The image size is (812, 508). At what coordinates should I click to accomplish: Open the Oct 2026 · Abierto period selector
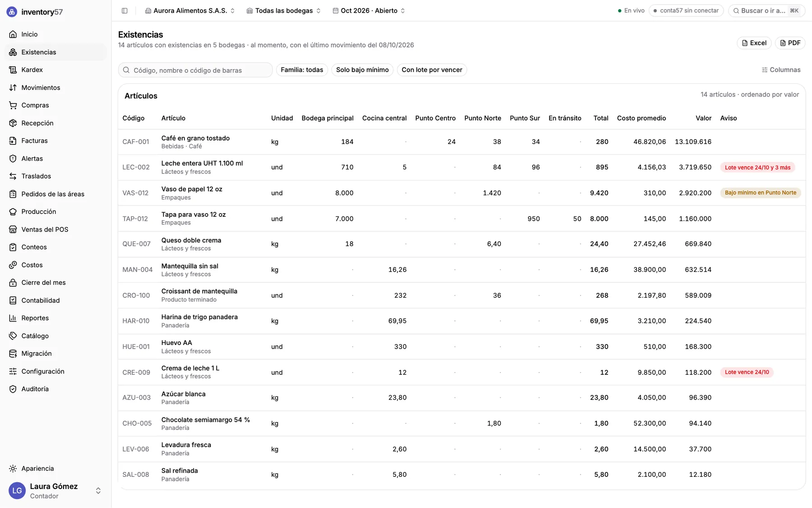(x=369, y=10)
